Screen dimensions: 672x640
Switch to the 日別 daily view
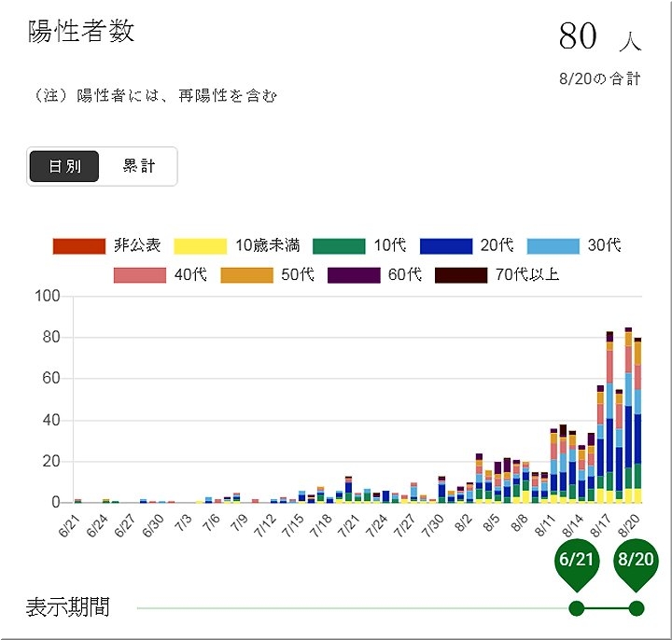(64, 167)
